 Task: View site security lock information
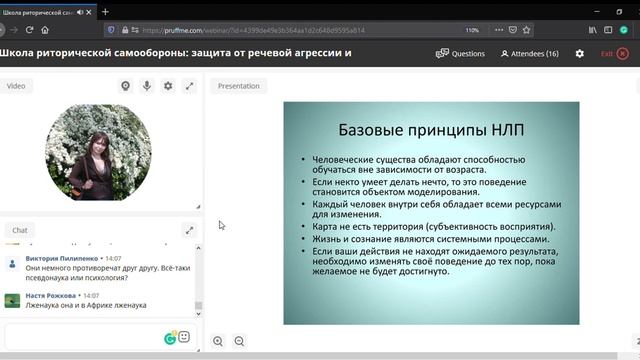click(125, 30)
